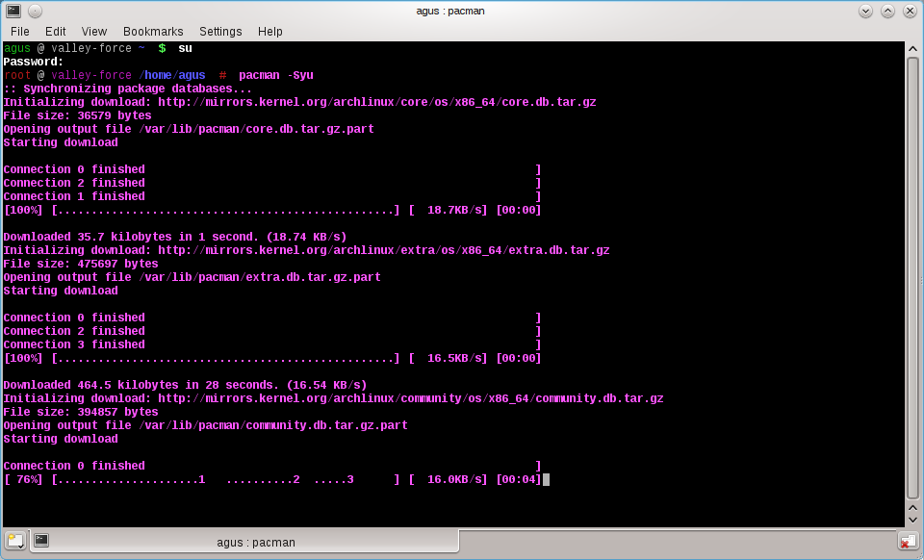The height and width of the screenshot is (560, 924).
Task: Click the terminal scrollbar thumb
Action: (912, 277)
